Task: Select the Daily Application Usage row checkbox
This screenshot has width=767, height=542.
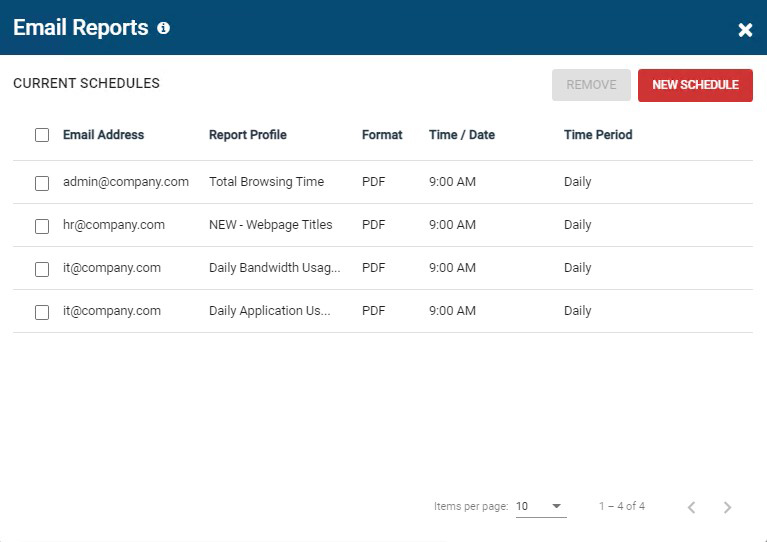Action: tap(42, 313)
